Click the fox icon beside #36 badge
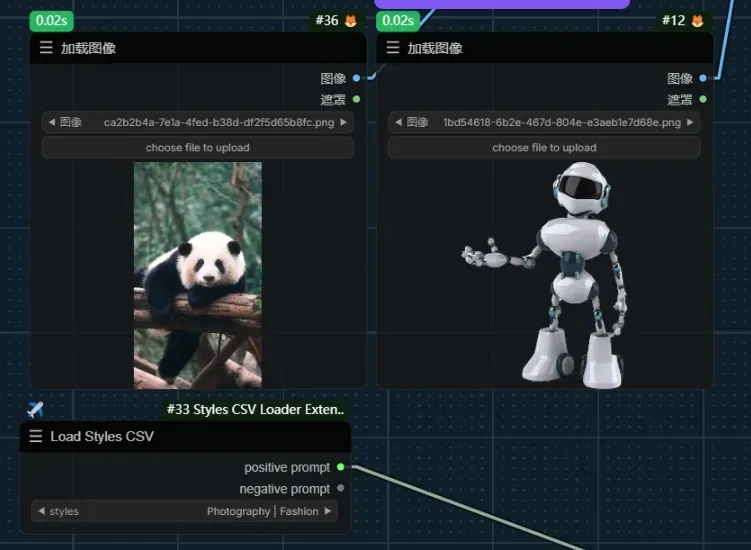The height and width of the screenshot is (550, 751). tap(351, 20)
